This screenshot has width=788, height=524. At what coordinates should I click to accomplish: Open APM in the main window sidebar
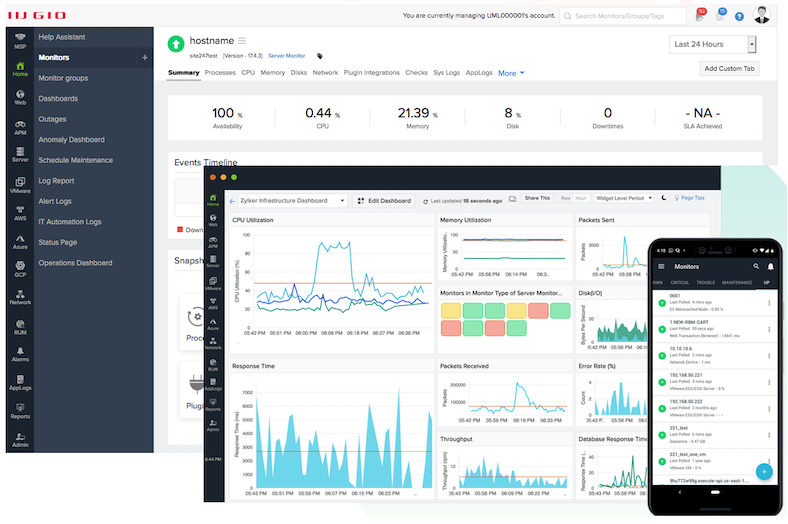20,128
